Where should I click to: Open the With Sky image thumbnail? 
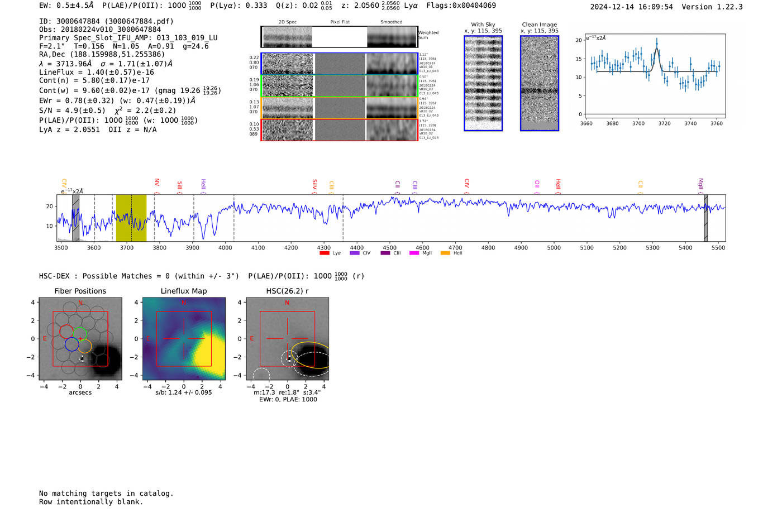[x=483, y=83]
